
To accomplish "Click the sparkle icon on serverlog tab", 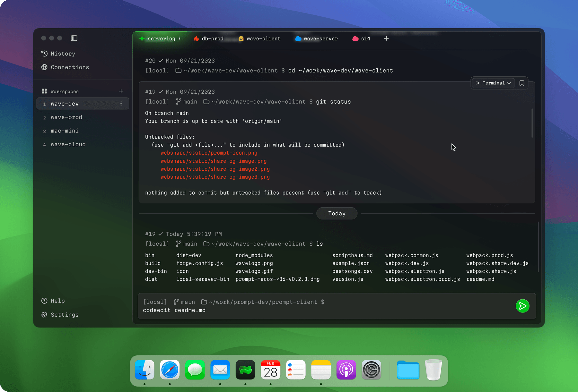I will point(142,38).
